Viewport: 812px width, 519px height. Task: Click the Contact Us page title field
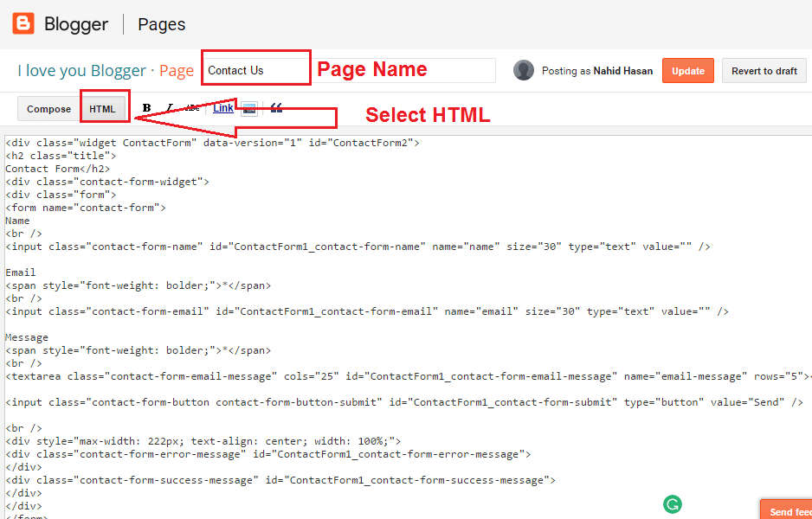click(x=255, y=70)
